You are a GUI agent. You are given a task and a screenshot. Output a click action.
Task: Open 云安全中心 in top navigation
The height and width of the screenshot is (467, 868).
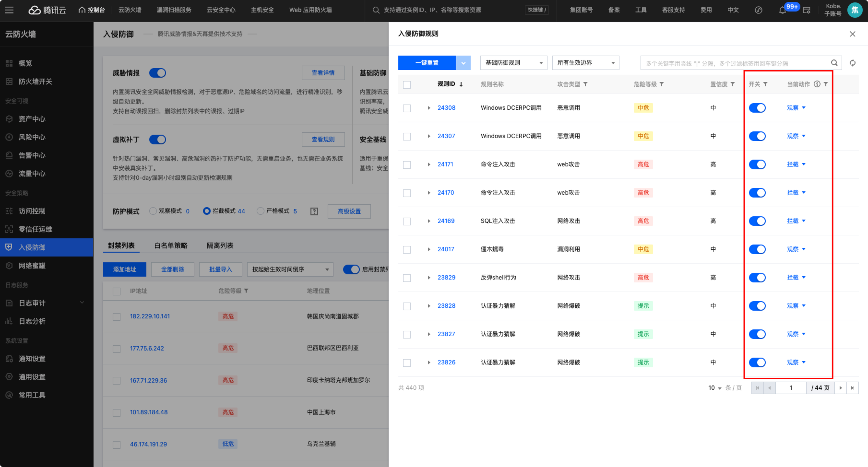click(221, 10)
